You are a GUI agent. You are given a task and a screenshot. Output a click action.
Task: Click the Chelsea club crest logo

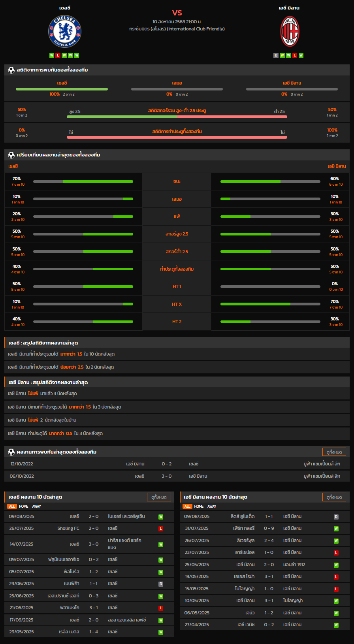(x=65, y=31)
